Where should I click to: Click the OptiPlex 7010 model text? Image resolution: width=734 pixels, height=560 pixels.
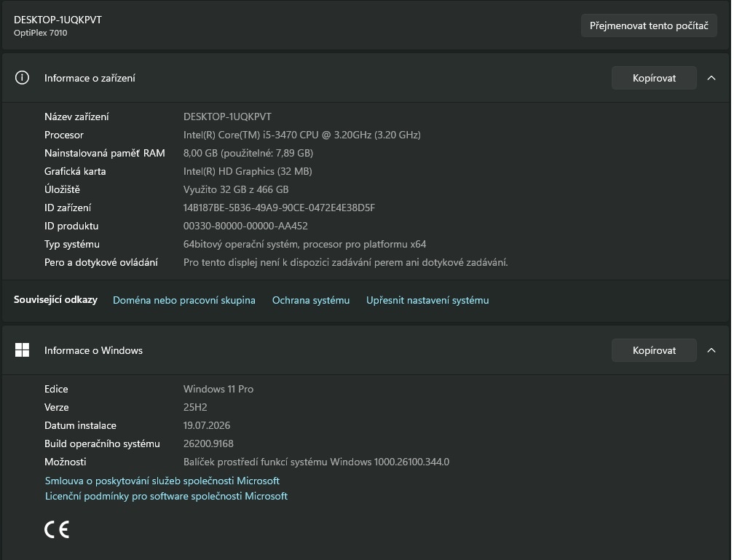[x=40, y=33]
